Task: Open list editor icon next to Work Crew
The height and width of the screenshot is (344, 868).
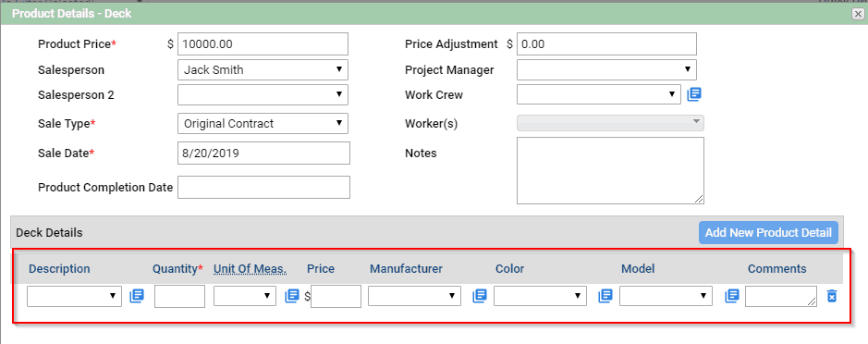Action: tap(694, 94)
